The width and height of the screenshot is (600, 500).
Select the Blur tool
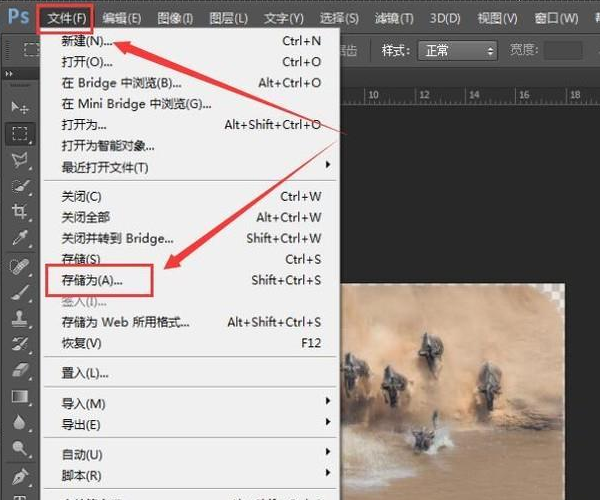tap(20, 422)
